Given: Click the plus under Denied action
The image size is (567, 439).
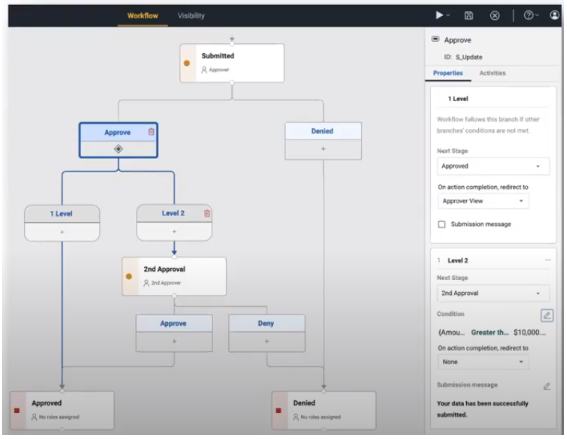Looking at the screenshot, I should pos(323,149).
